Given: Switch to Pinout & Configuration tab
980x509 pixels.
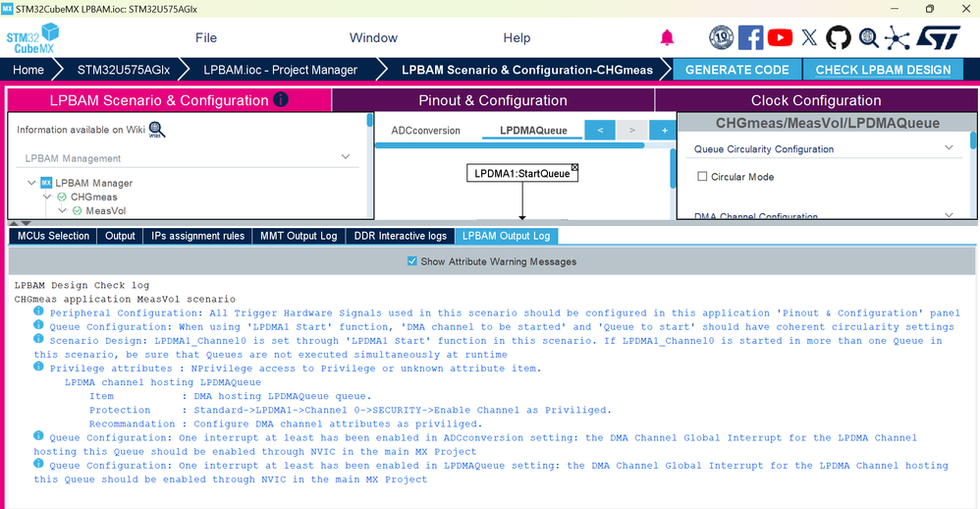Looking at the screenshot, I should [493, 100].
